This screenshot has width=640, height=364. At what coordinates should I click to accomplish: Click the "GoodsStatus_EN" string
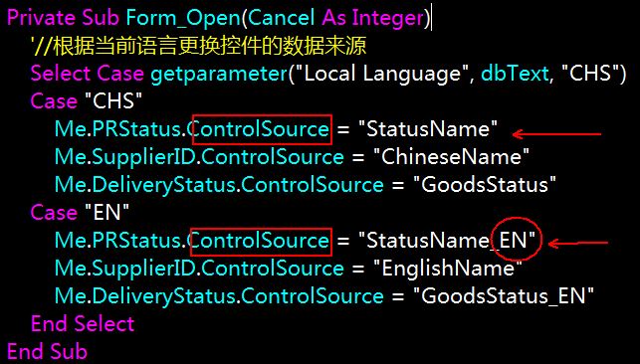pos(504,296)
